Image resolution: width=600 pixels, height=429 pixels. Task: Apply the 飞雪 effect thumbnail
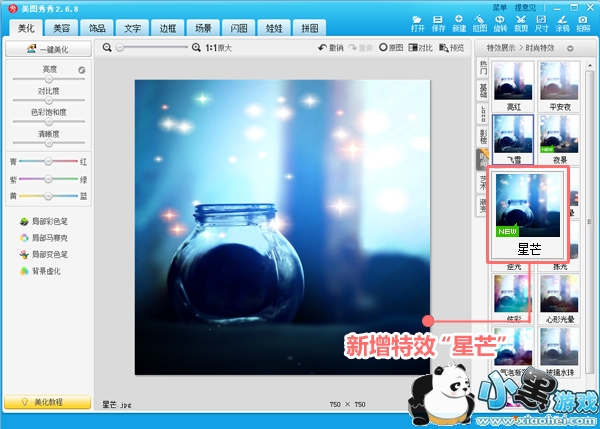pos(513,139)
